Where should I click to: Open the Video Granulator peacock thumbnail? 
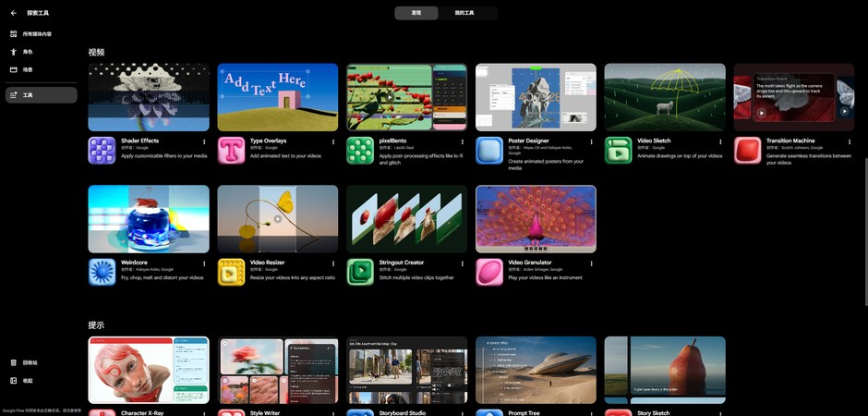tap(536, 219)
